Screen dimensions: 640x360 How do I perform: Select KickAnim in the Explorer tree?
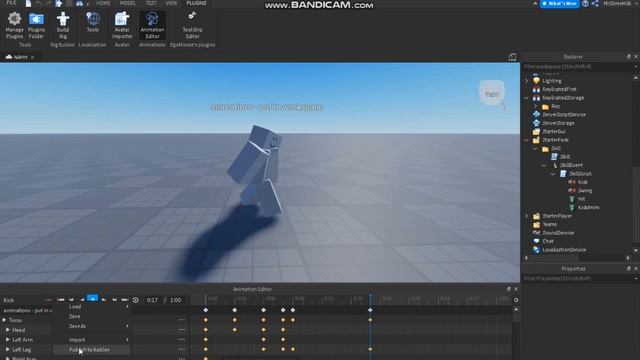click(x=588, y=207)
